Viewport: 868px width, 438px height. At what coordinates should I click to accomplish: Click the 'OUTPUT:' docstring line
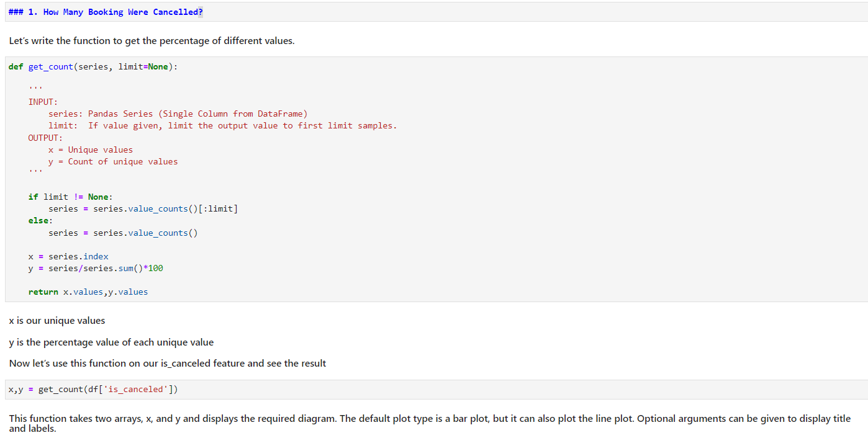(45, 138)
